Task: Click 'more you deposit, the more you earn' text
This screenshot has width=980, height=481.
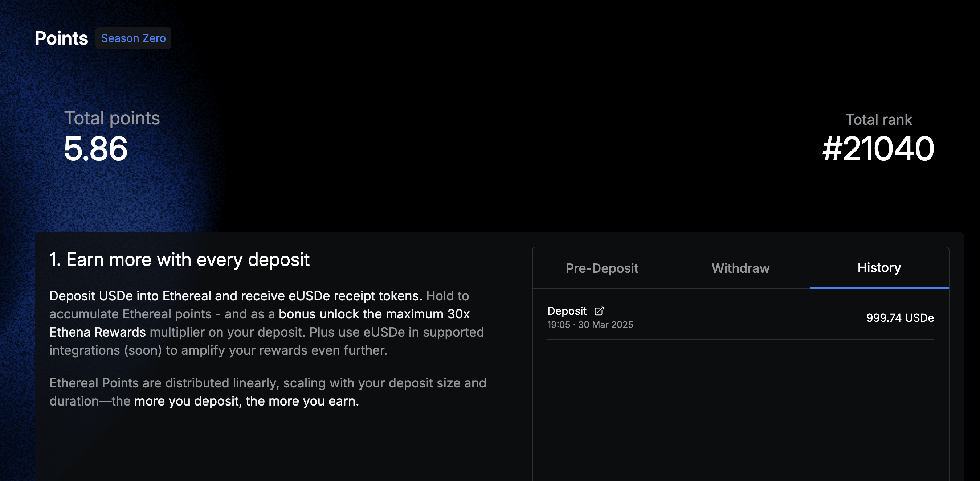Action: click(246, 401)
